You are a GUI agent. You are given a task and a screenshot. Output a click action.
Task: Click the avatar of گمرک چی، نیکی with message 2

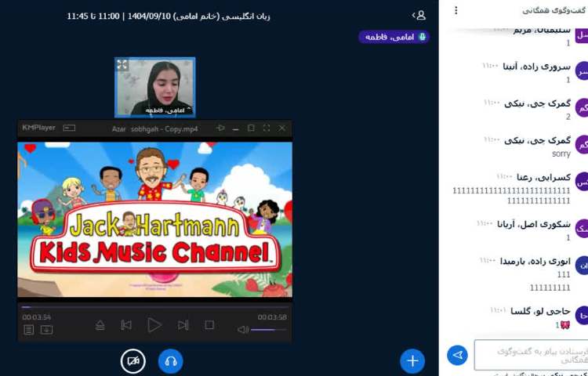[582, 108]
